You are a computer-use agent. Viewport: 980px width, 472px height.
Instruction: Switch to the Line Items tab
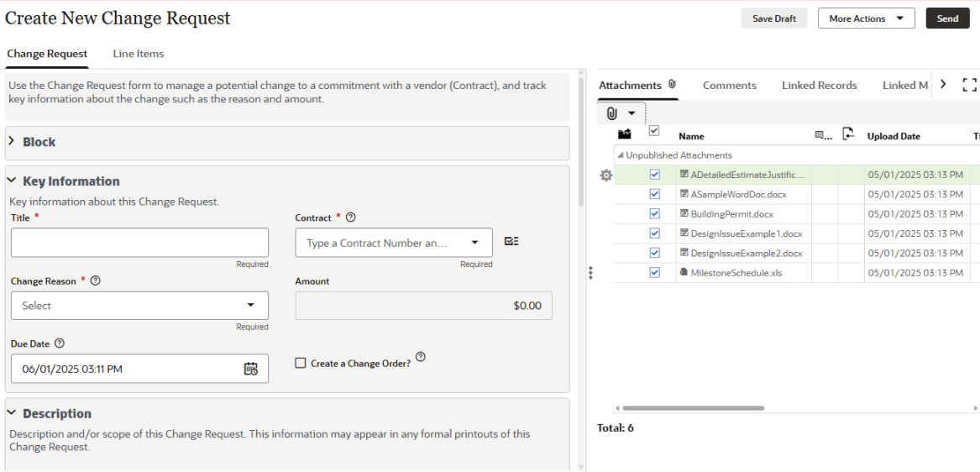tap(139, 54)
